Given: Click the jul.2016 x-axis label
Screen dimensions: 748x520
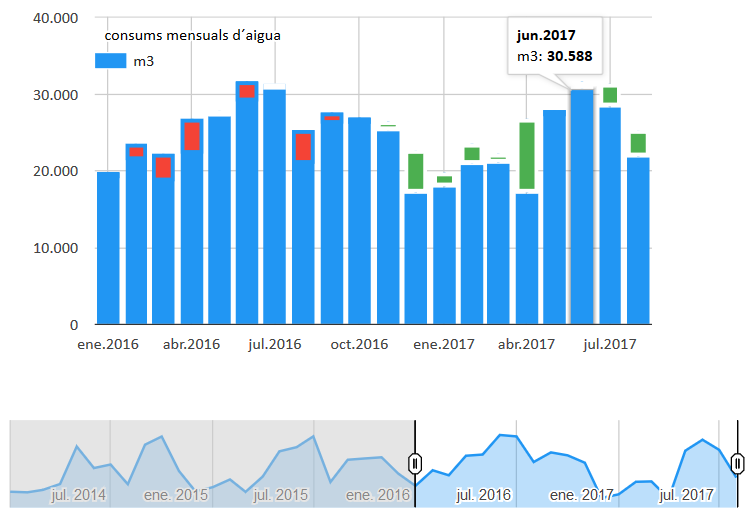Looking at the screenshot, I should pos(275,344).
